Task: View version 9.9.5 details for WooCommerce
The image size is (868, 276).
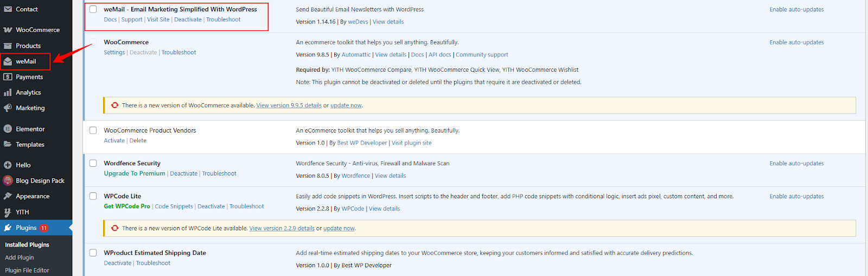Action: pos(289,105)
